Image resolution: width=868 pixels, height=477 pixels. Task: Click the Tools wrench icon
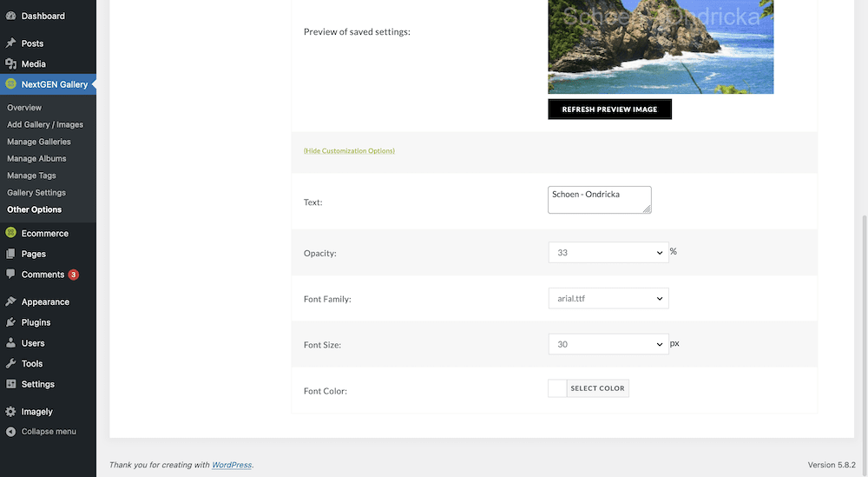[10, 363]
